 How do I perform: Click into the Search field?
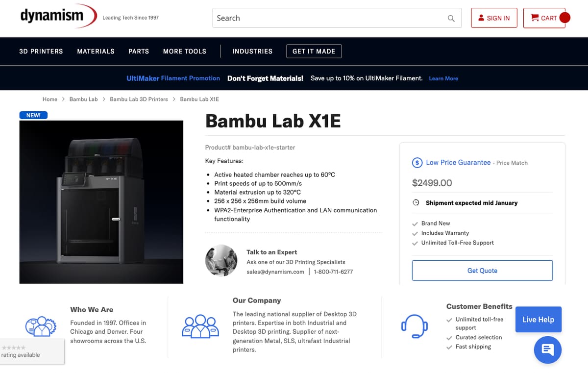pyautogui.click(x=328, y=18)
